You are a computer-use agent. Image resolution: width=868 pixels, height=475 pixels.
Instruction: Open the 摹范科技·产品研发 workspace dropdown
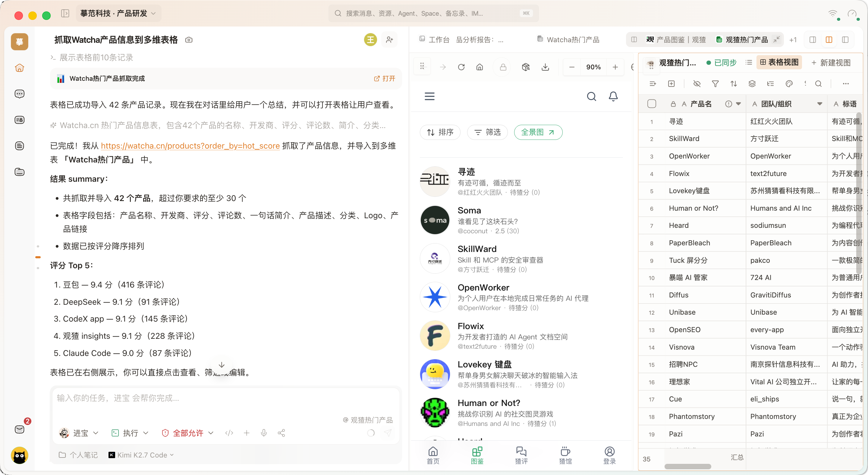click(x=118, y=14)
